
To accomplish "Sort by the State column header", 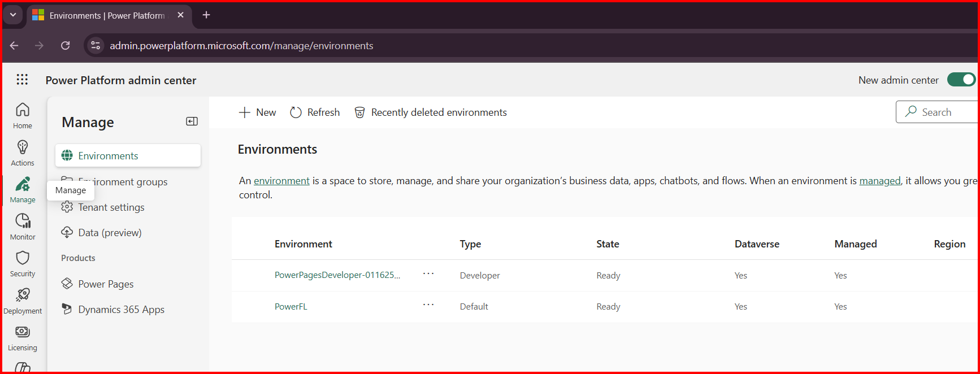I will [608, 244].
